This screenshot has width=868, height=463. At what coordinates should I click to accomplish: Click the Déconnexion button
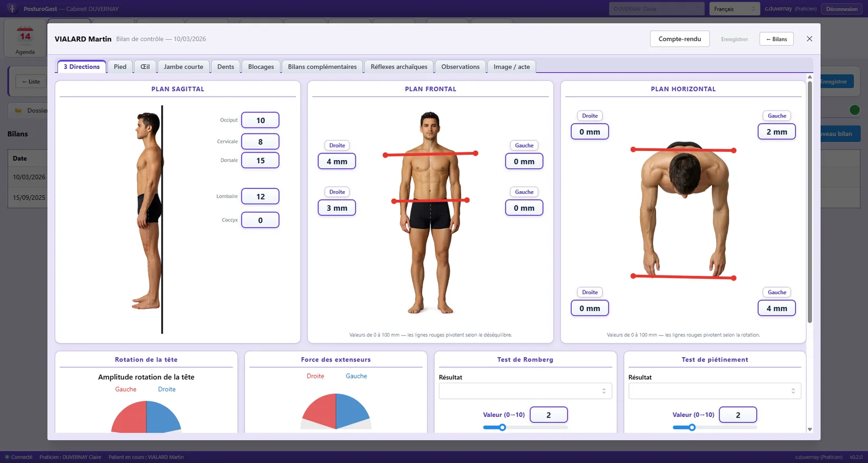841,9
